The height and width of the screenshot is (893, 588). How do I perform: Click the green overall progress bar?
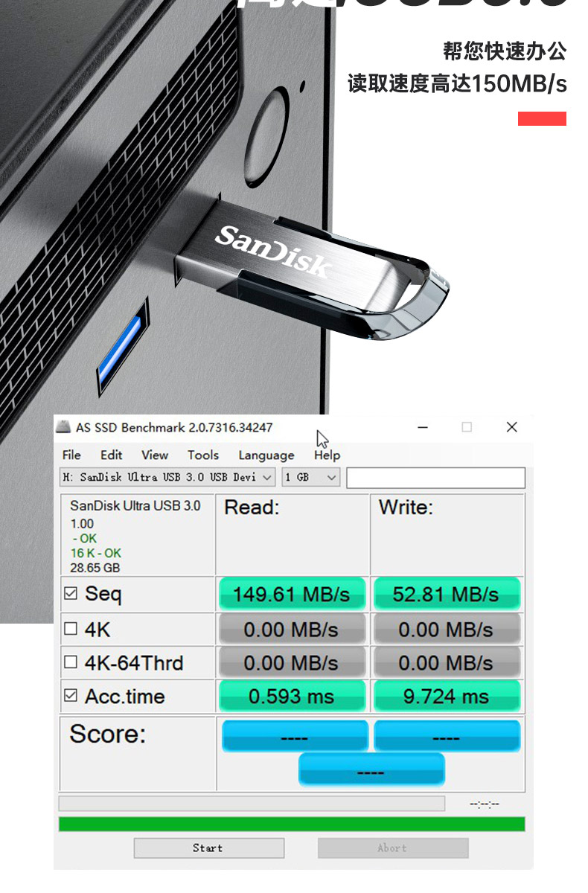(x=292, y=824)
